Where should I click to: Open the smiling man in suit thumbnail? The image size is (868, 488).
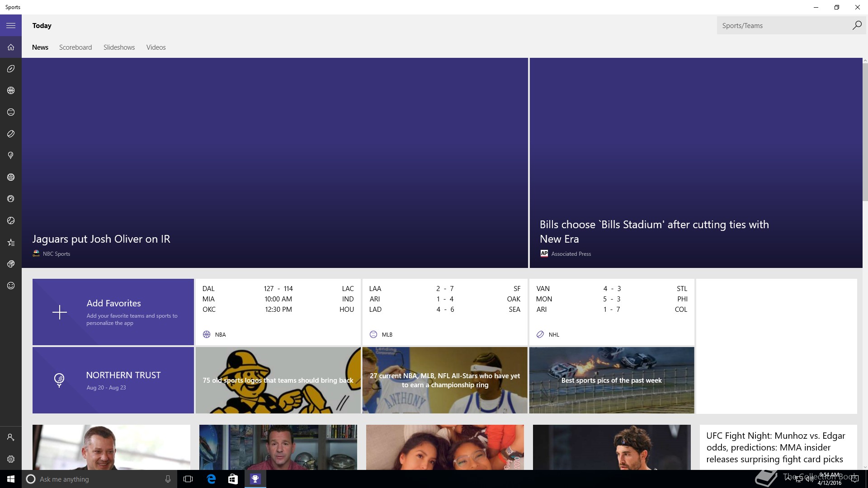click(x=111, y=447)
